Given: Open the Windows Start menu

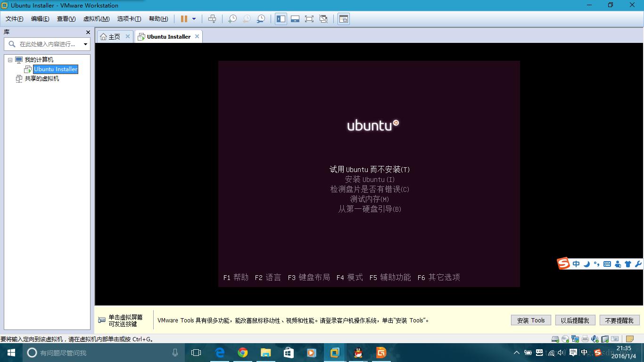Looking at the screenshot, I should 11,353.
